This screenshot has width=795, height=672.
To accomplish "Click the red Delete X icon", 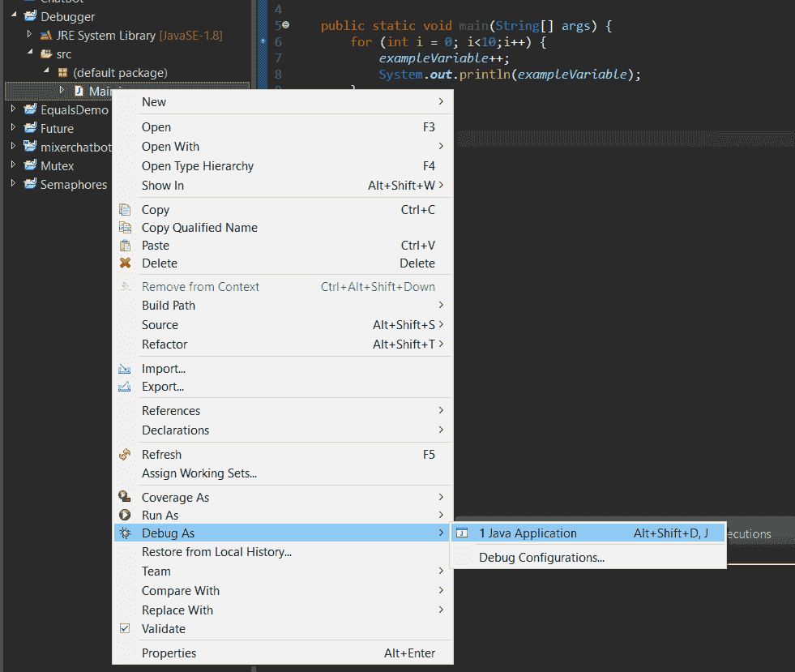I will pos(125,263).
